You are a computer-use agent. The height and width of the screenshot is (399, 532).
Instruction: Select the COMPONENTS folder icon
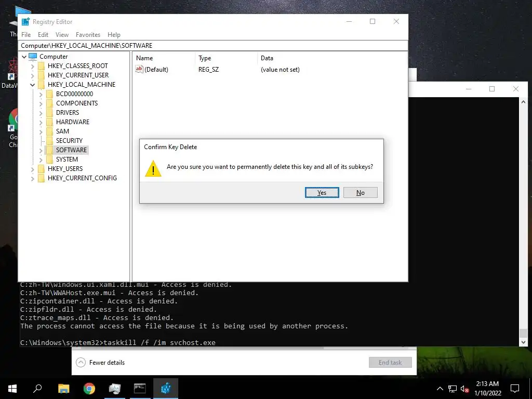[x=49, y=103]
